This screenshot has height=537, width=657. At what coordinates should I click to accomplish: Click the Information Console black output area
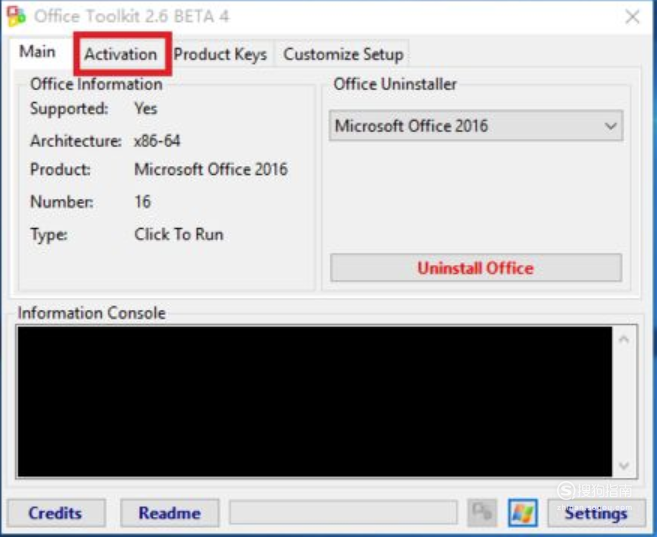click(315, 401)
